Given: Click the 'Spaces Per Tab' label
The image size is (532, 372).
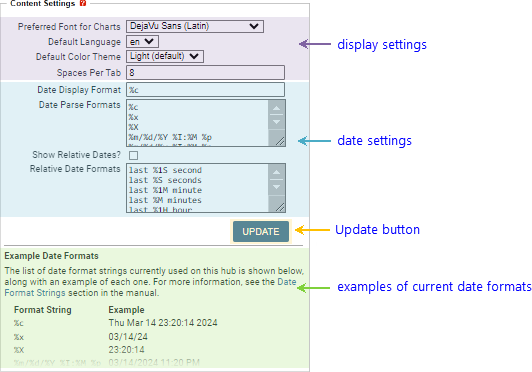Looking at the screenshot, I should (89, 73).
